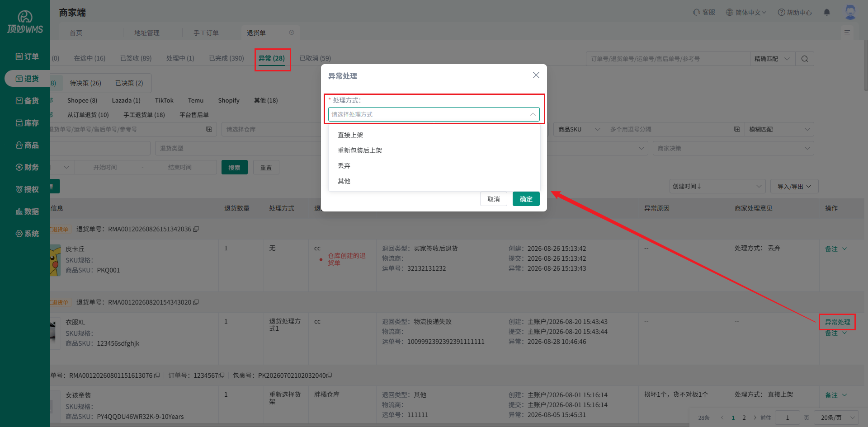
Task: Expand the 简体中文 language dropdown
Action: [x=746, y=12]
